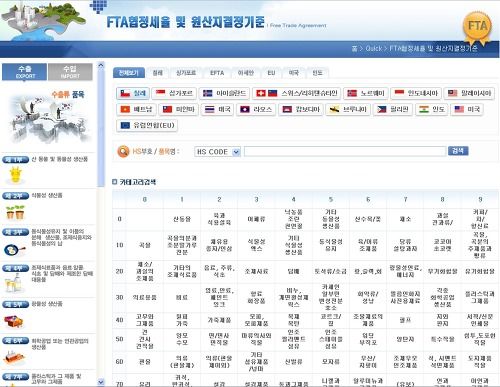500x387 pixels.
Task: Click the 홈 breadcrumb link
Action: click(354, 48)
